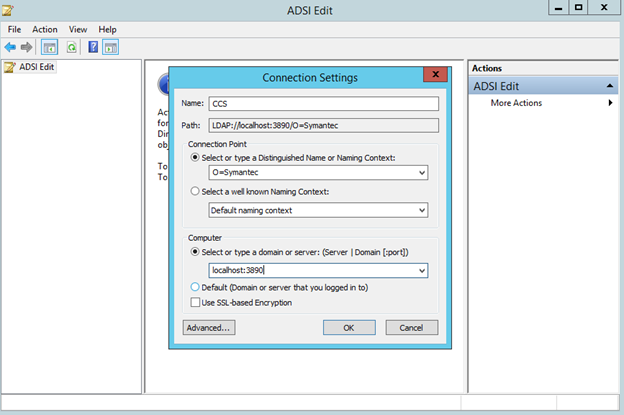
Task: Click the Back arrow toolbar icon
Action: 11,47
